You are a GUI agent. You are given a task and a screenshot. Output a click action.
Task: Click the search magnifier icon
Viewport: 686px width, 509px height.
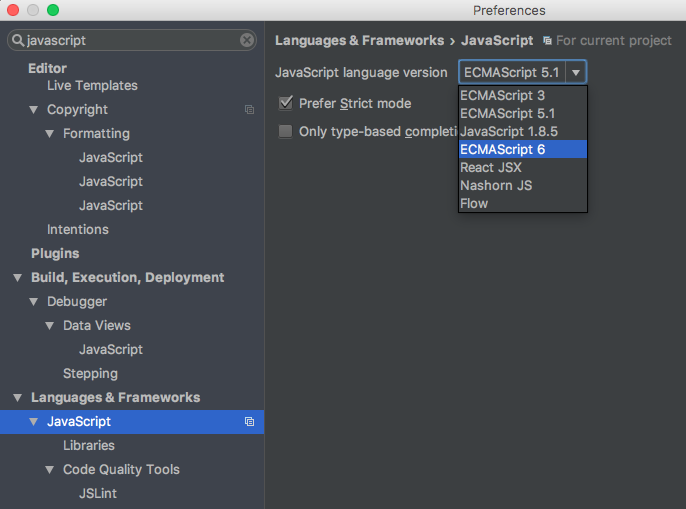18,41
